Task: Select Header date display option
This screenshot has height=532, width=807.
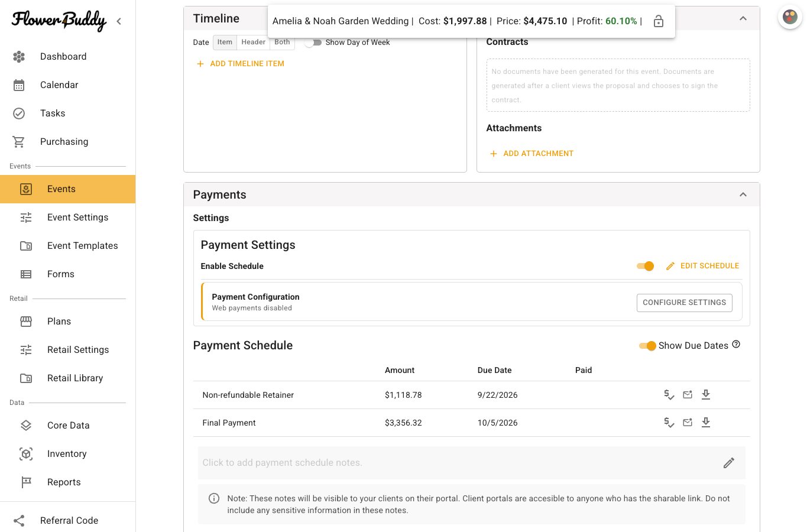Action: pyautogui.click(x=253, y=43)
